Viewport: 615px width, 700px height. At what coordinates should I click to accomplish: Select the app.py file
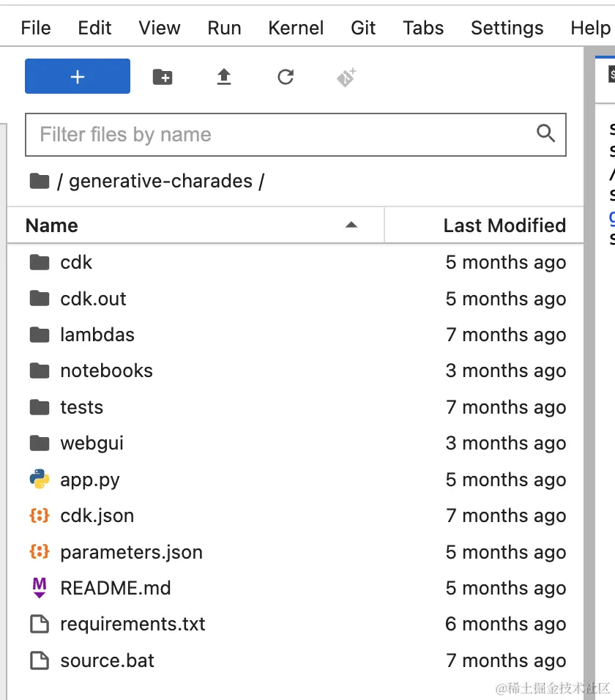tap(296, 480)
